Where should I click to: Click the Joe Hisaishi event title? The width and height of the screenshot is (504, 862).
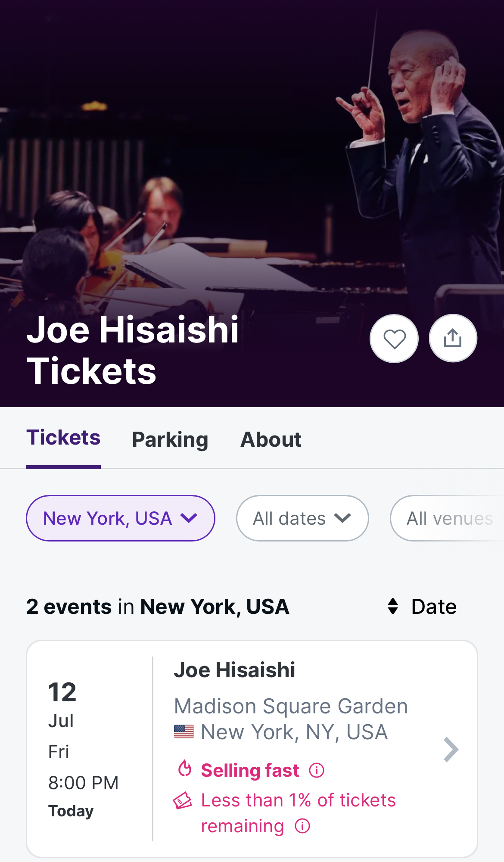235,670
